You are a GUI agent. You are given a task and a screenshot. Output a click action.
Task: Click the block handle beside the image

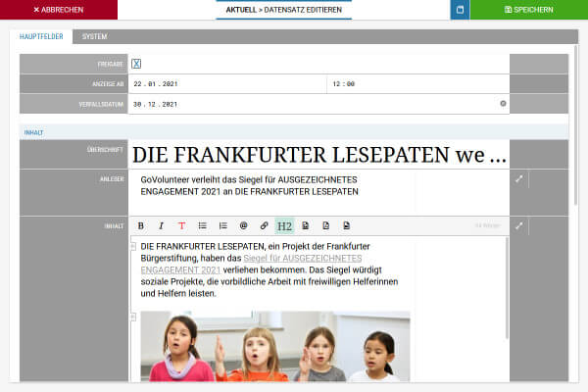[x=133, y=317]
